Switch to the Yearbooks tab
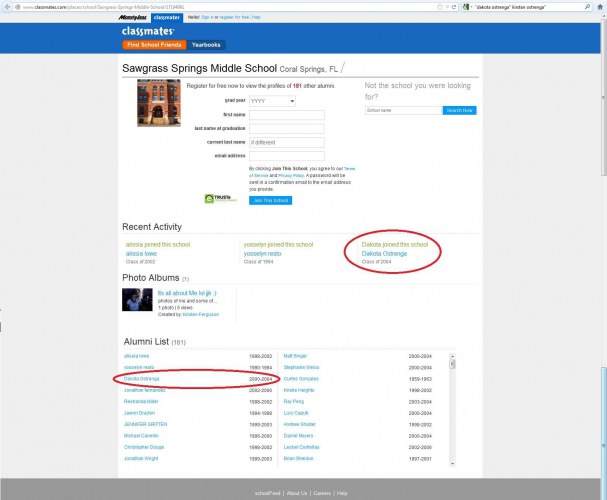Viewport: 607px width, 500px height. click(206, 45)
